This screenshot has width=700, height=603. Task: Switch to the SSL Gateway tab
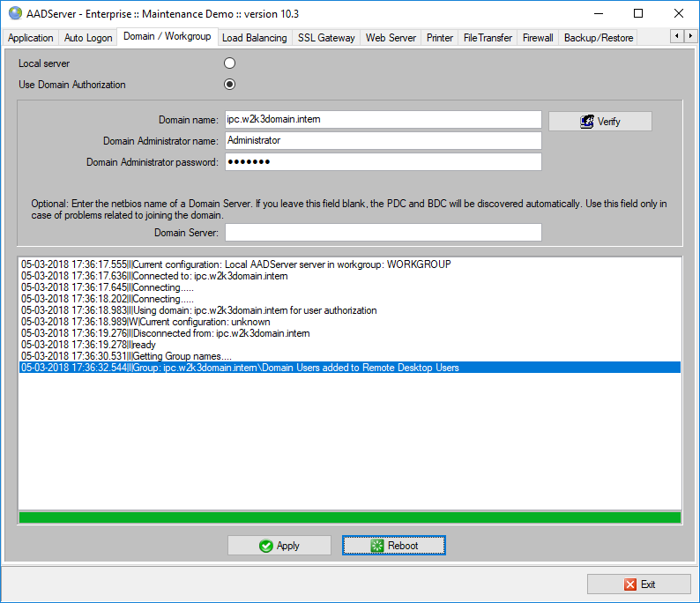[326, 38]
